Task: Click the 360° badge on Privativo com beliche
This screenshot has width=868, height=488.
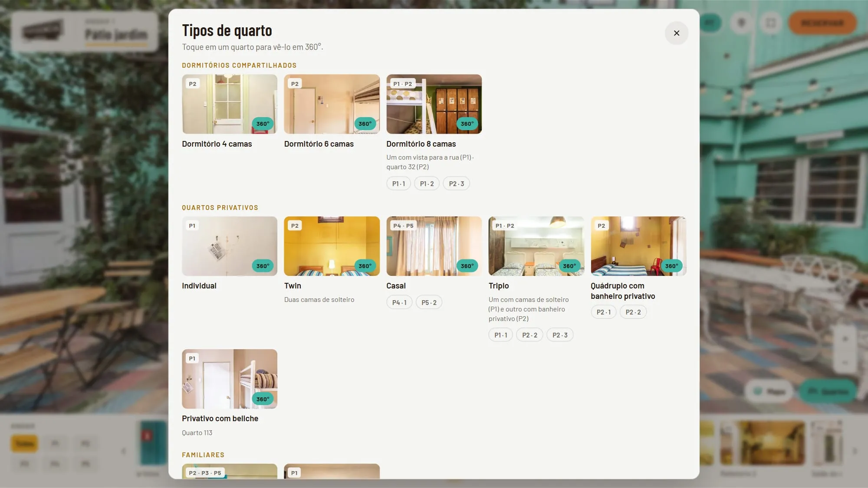Action: coord(263,399)
